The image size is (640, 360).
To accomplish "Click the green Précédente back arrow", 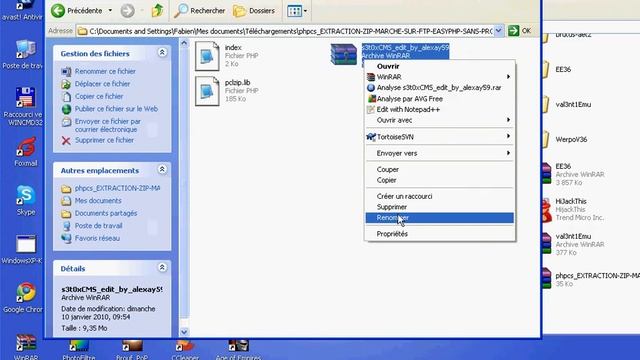I will [x=58, y=11].
